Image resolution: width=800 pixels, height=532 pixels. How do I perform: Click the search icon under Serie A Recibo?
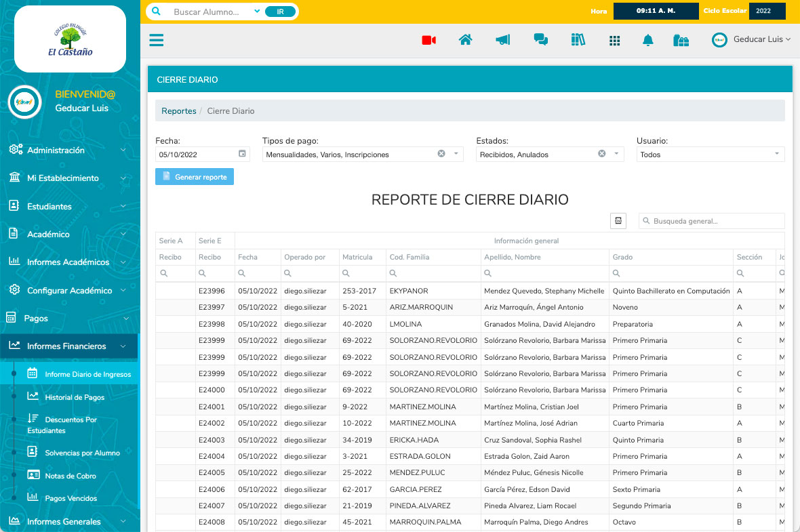[x=164, y=273]
